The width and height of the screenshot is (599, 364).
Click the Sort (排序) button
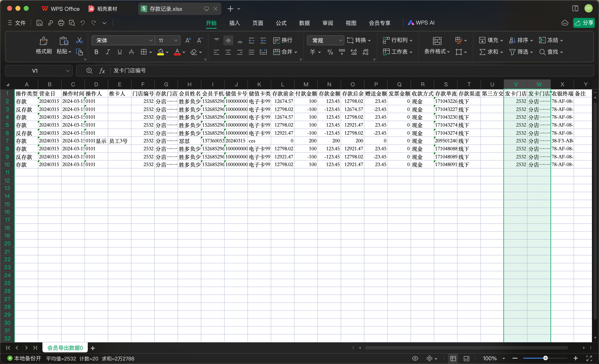pos(521,40)
